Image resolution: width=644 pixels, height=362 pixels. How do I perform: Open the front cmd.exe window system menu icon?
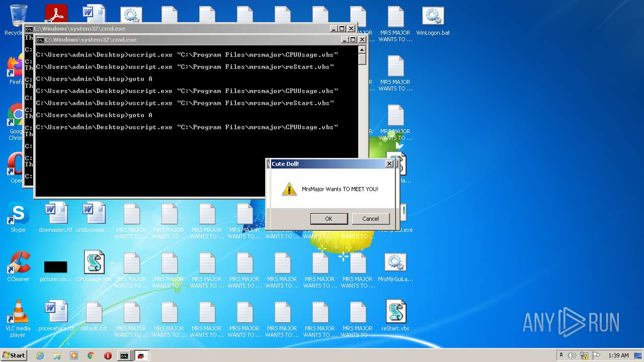(40, 40)
